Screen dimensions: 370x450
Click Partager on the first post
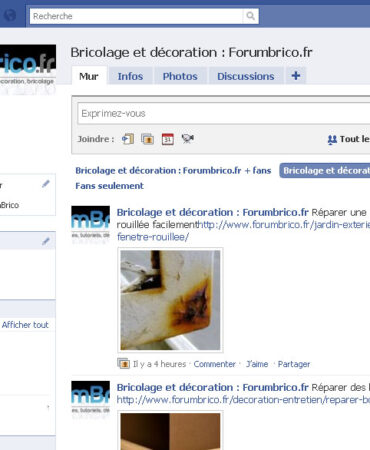(x=294, y=364)
